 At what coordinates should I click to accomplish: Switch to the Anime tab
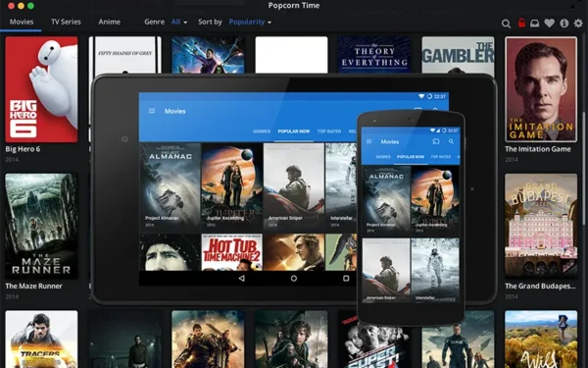[x=109, y=22]
